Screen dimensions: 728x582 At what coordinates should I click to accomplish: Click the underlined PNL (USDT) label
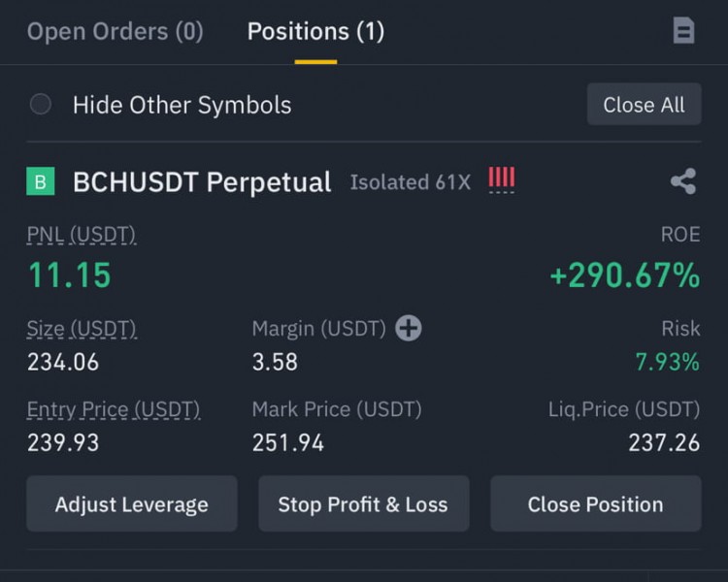click(x=81, y=234)
